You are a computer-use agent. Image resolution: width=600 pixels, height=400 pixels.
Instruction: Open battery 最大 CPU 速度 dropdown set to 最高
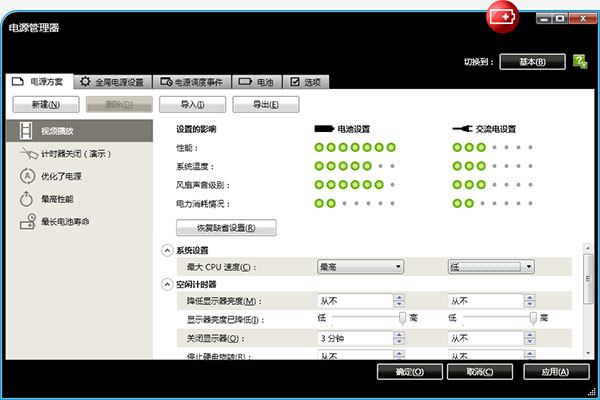(360, 267)
